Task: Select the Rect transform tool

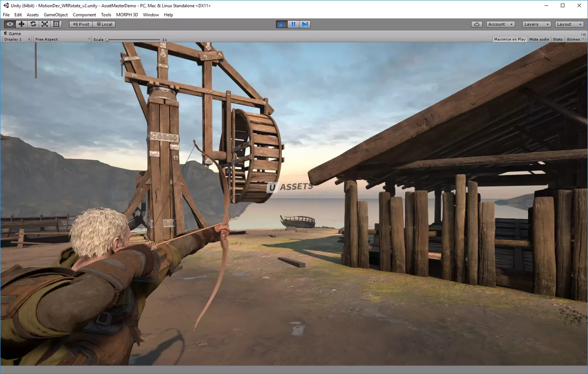Action: 56,24
